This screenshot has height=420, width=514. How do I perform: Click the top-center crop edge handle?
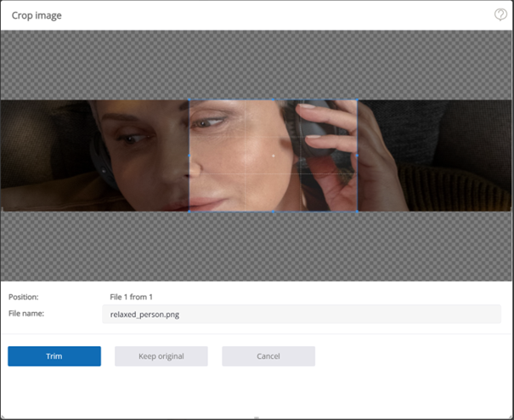(273, 100)
